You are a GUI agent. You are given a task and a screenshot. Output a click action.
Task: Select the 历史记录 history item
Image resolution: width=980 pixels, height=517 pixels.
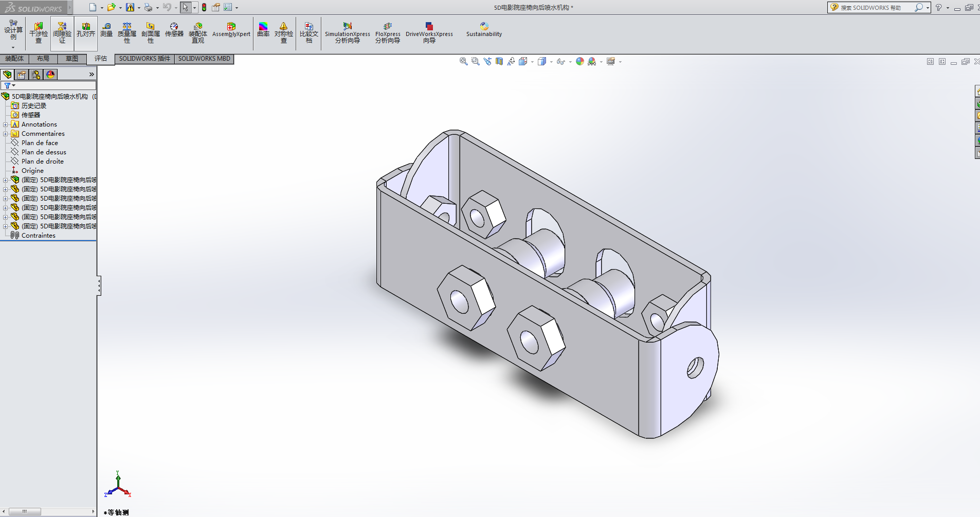[33, 106]
